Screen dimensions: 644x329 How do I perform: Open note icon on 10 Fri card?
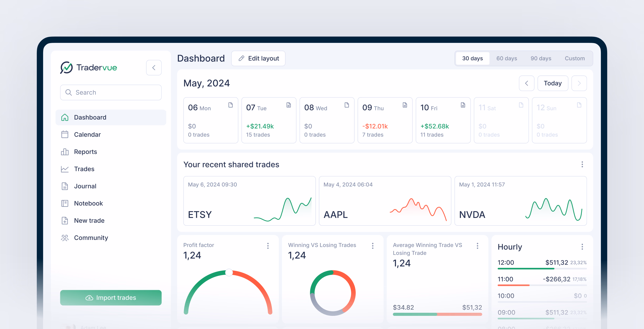tap(463, 105)
